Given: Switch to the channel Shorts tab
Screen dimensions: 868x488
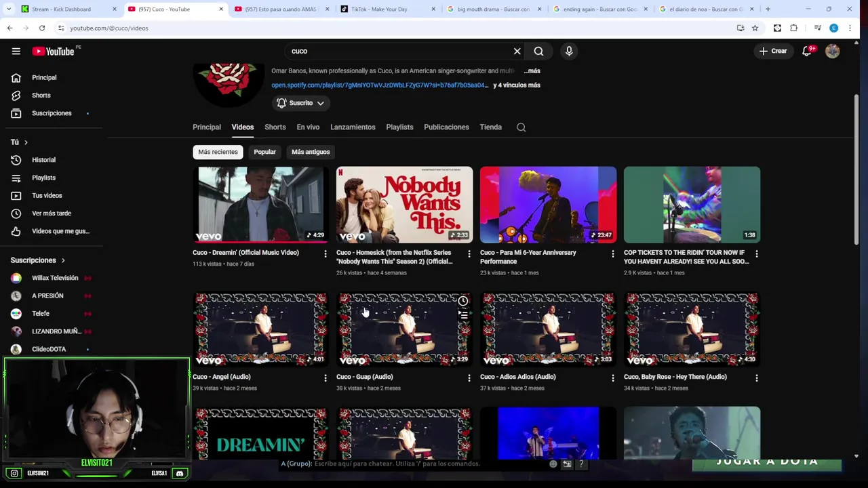Looking at the screenshot, I should click(x=275, y=127).
